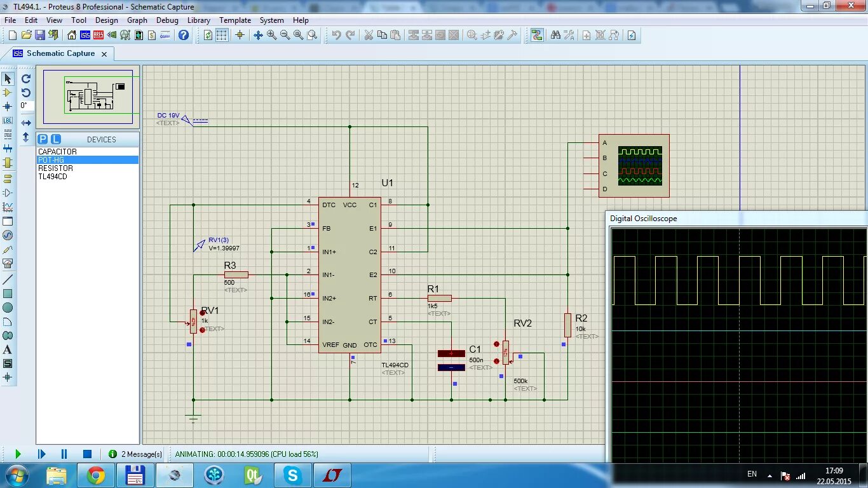
Task: Open the Graph menu
Action: coord(137,20)
